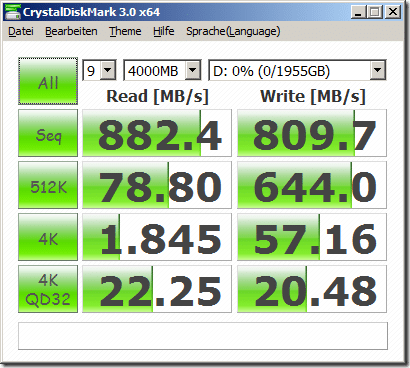
Task: Select the 4K read result 1.845
Action: tap(157, 237)
